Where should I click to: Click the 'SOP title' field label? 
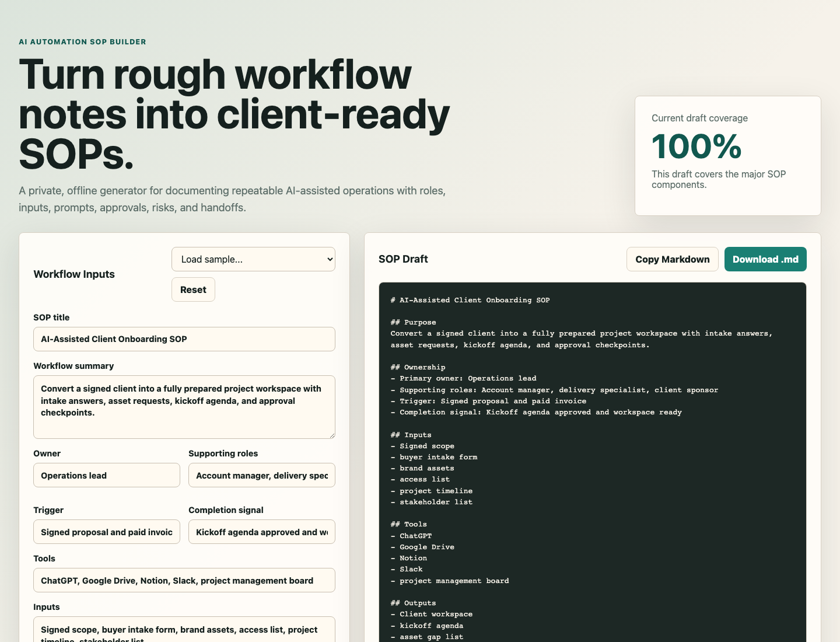click(51, 317)
